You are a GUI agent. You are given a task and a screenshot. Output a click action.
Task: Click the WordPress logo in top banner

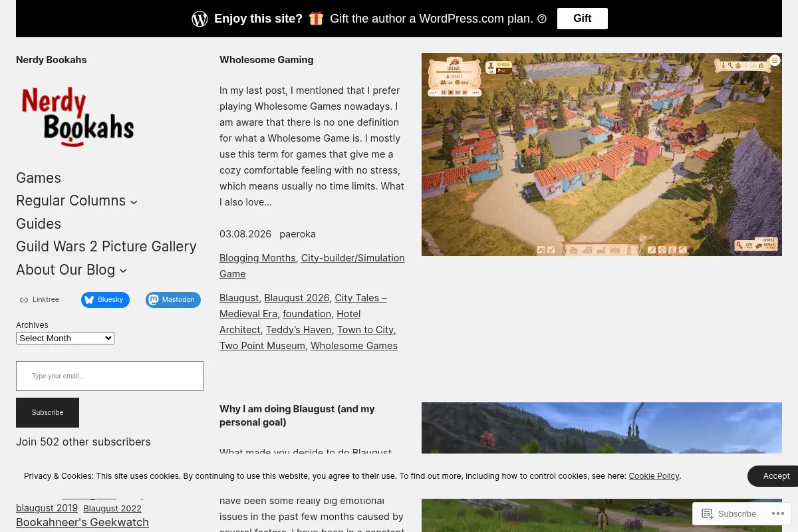point(199,19)
